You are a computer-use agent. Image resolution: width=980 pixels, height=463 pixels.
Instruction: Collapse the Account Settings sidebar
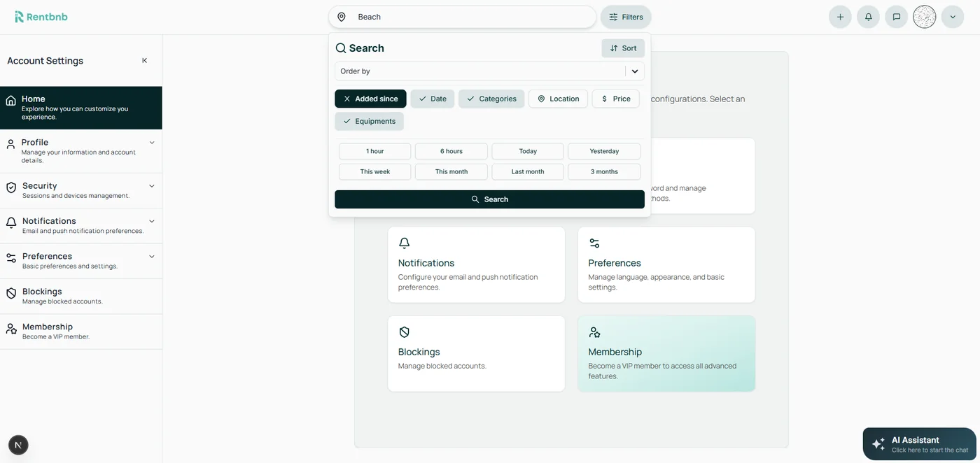point(145,61)
